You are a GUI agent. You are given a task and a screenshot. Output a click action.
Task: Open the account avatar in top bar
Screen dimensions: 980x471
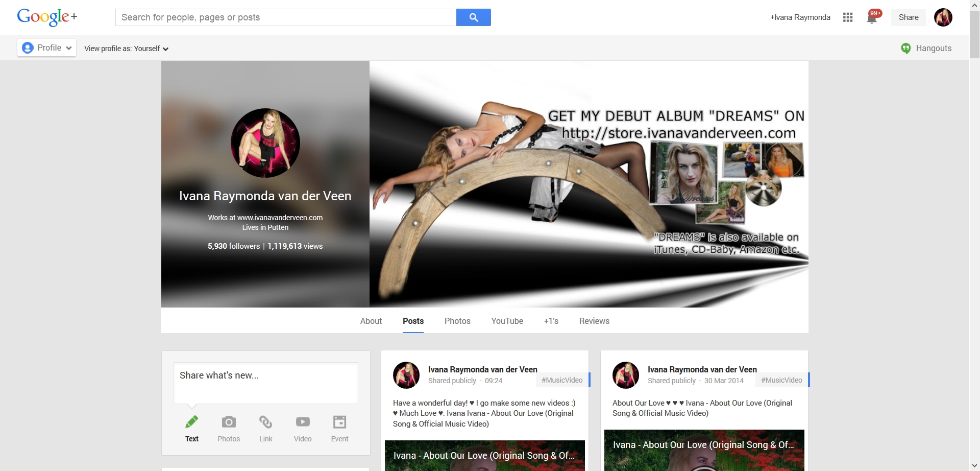pos(943,17)
